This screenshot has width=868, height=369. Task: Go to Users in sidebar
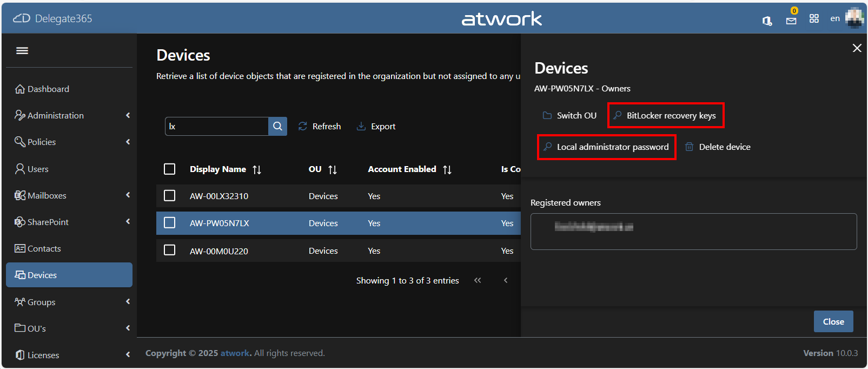click(x=38, y=169)
